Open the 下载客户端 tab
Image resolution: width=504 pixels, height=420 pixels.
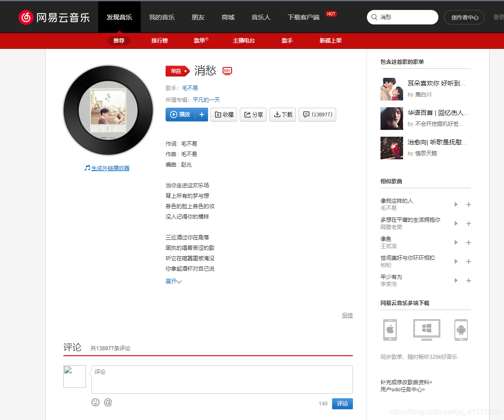tap(304, 17)
